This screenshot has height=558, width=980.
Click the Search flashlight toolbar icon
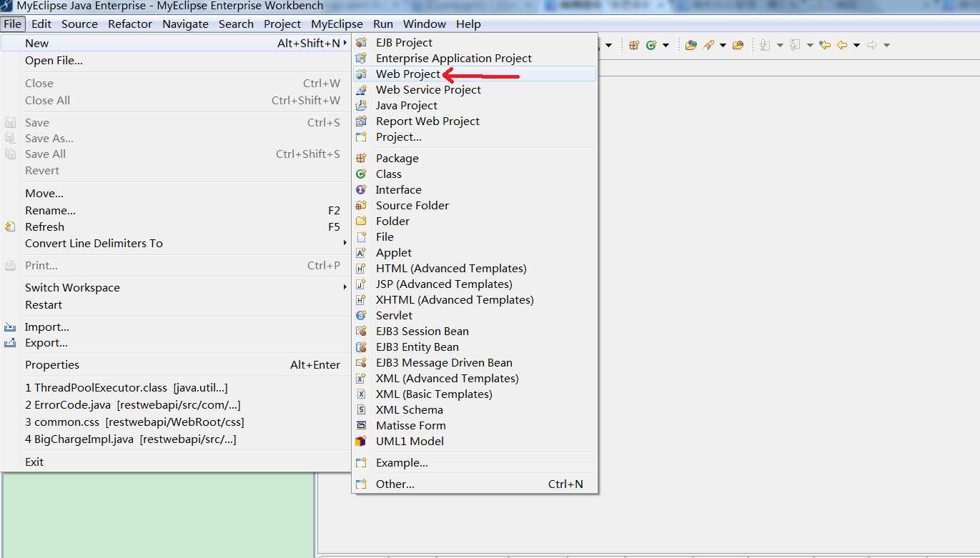pyautogui.click(x=708, y=45)
